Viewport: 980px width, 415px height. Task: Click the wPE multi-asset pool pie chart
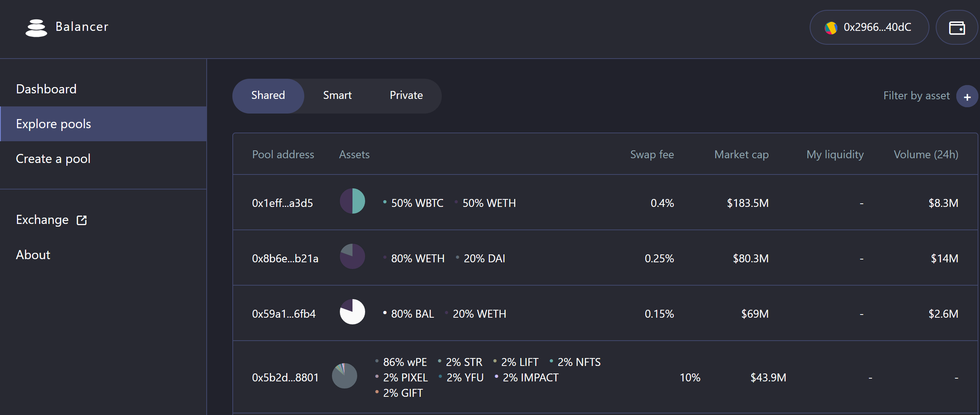coord(345,376)
